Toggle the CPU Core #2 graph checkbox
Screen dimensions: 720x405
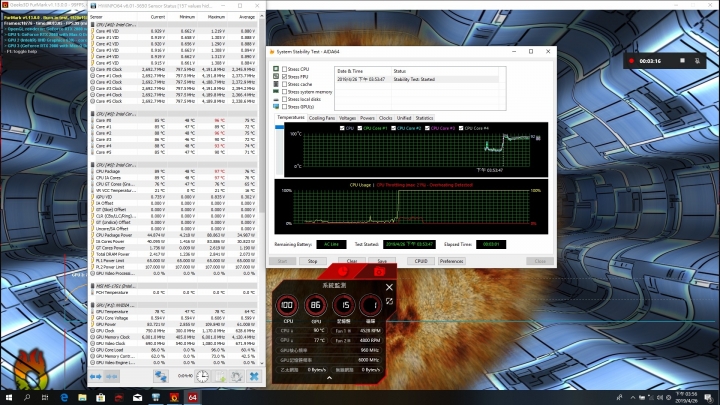pos(394,128)
